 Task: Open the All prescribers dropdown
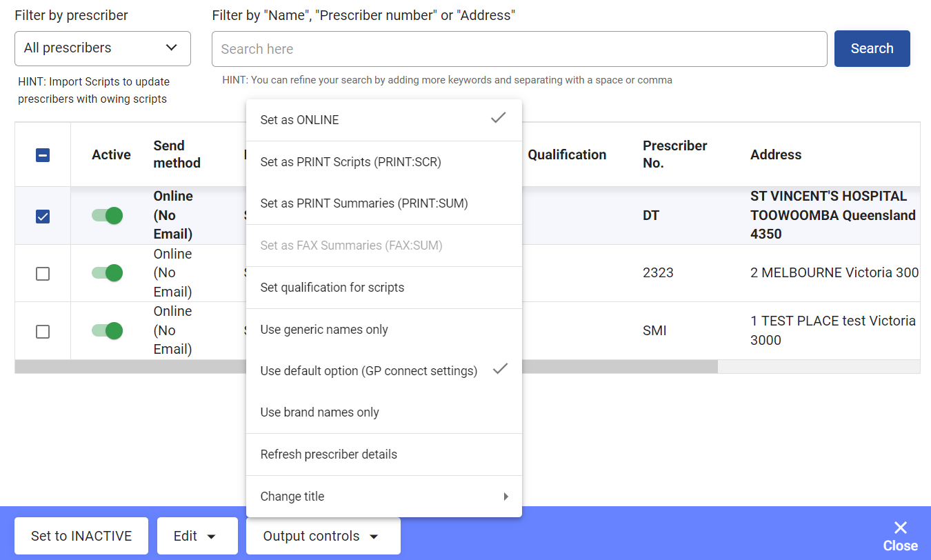pyautogui.click(x=103, y=48)
